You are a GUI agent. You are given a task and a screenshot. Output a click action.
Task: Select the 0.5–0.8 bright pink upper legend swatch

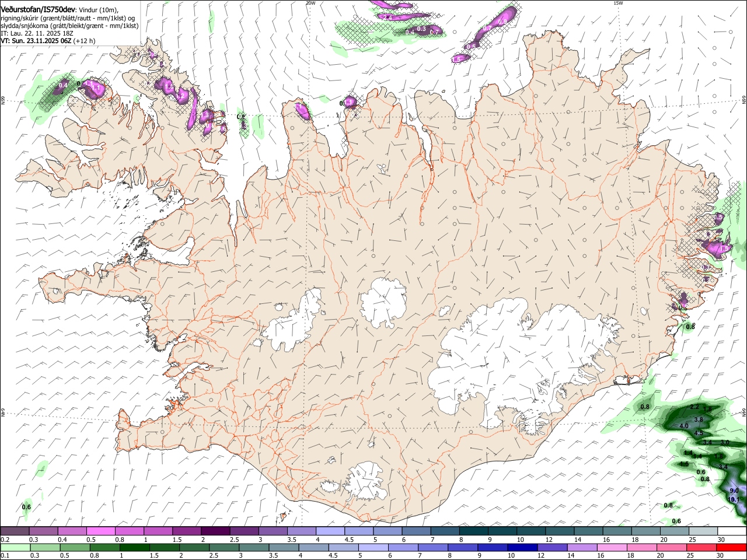(x=100, y=531)
